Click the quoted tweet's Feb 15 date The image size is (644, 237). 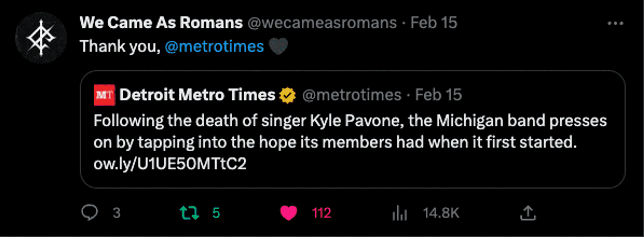tap(439, 95)
